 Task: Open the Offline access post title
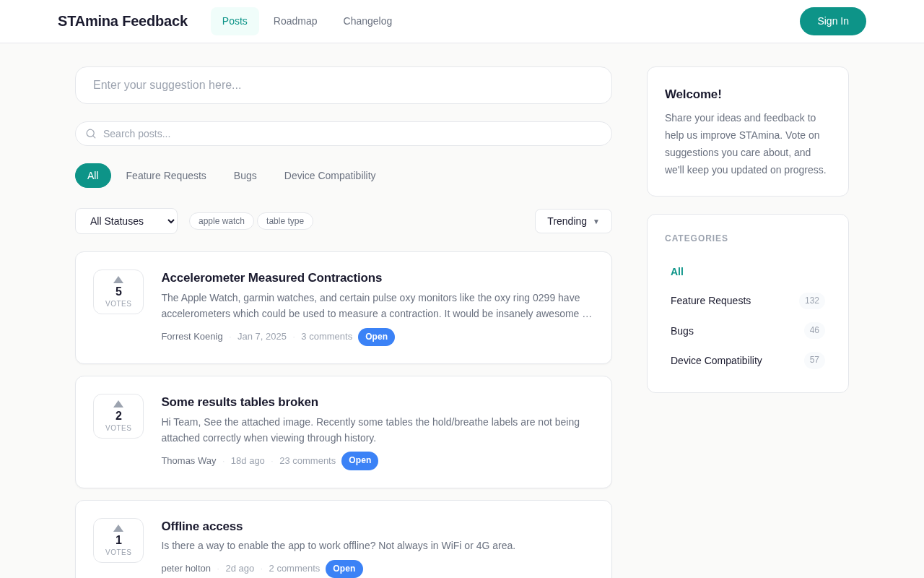[x=202, y=527]
